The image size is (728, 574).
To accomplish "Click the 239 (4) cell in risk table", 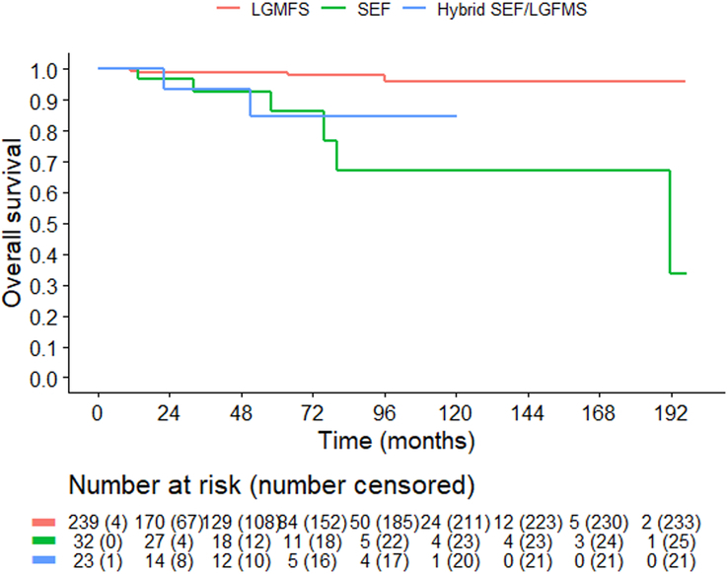I will point(98,523).
